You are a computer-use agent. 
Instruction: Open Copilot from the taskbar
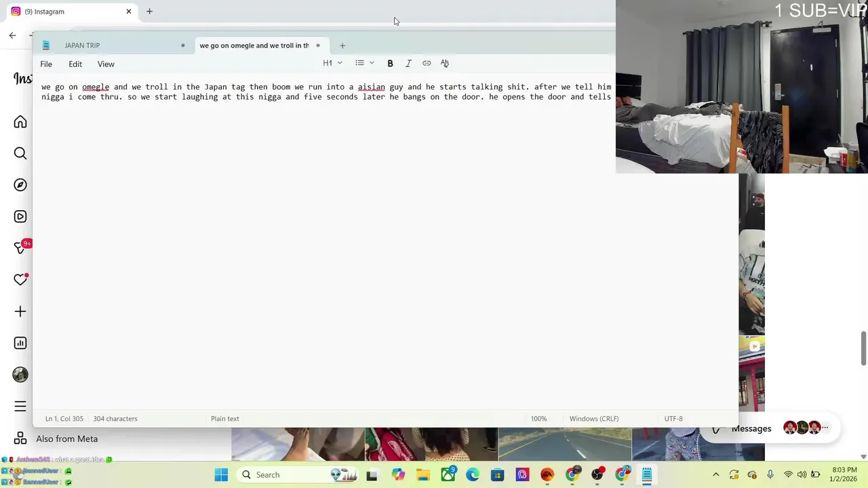398,475
